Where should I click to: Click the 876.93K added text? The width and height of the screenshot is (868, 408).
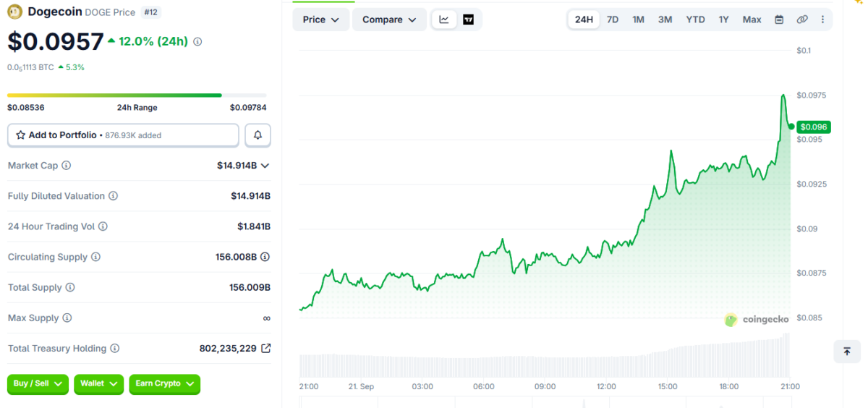(134, 135)
